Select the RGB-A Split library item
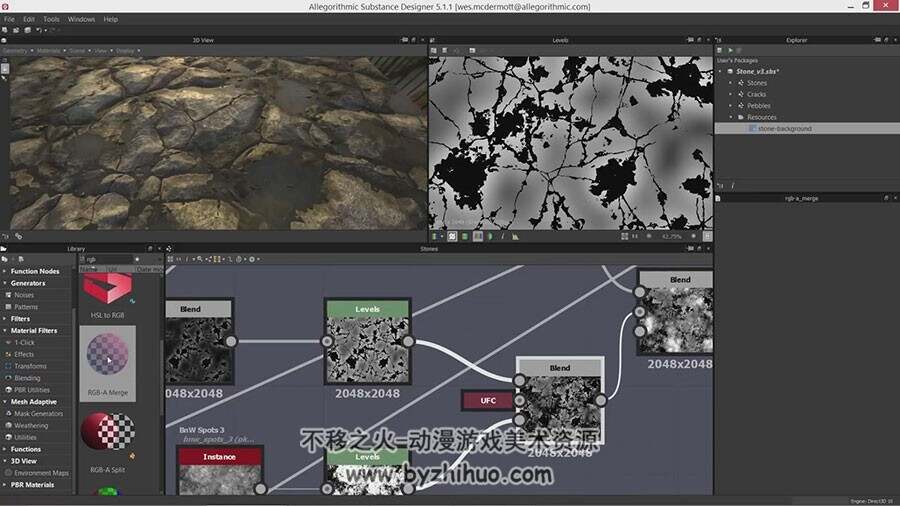Image resolution: width=900 pixels, height=506 pixels. [108, 442]
